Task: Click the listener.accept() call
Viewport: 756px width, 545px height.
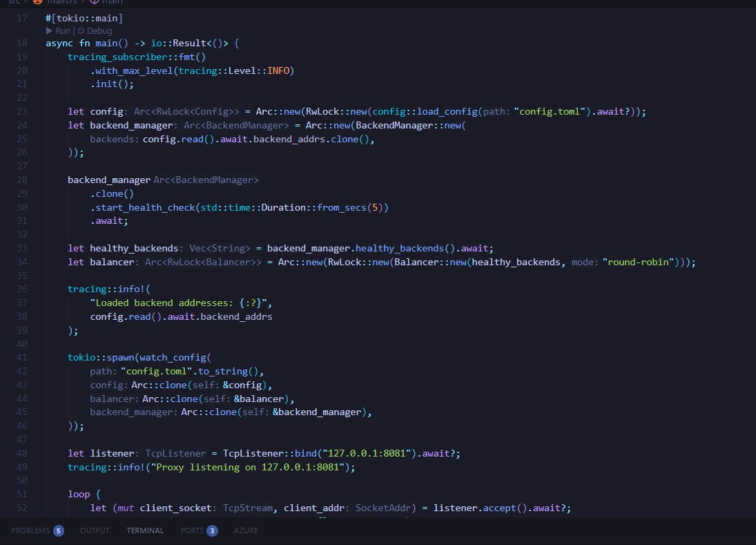Action: (481, 508)
